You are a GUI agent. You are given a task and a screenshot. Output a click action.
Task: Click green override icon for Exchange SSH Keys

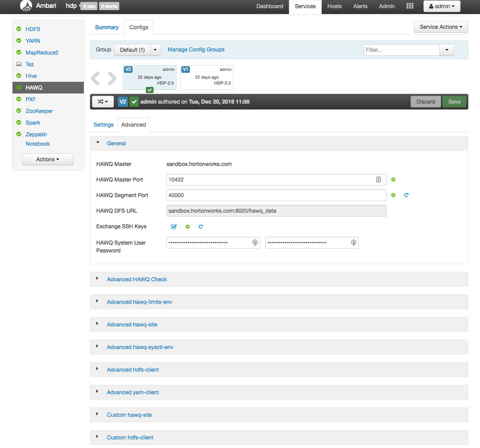click(x=188, y=227)
